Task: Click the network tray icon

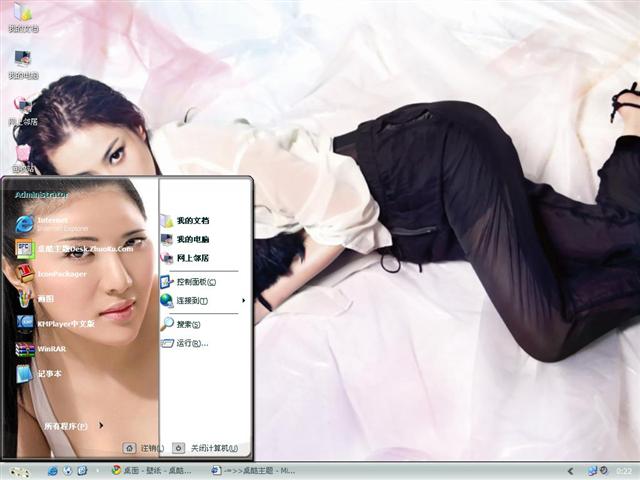Action: (592, 471)
